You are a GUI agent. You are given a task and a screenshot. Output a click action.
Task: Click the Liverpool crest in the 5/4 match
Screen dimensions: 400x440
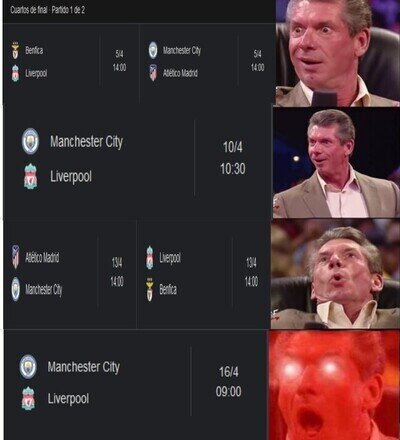click(x=15, y=73)
